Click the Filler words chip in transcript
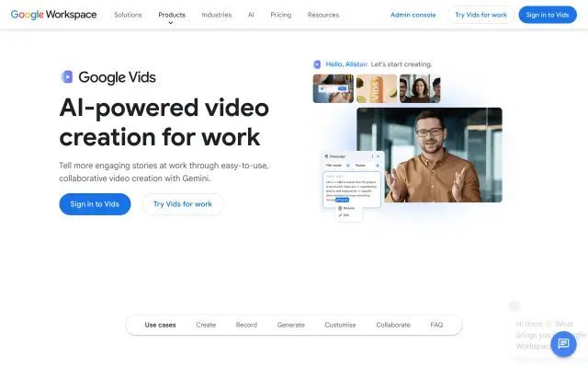 [x=337, y=166]
